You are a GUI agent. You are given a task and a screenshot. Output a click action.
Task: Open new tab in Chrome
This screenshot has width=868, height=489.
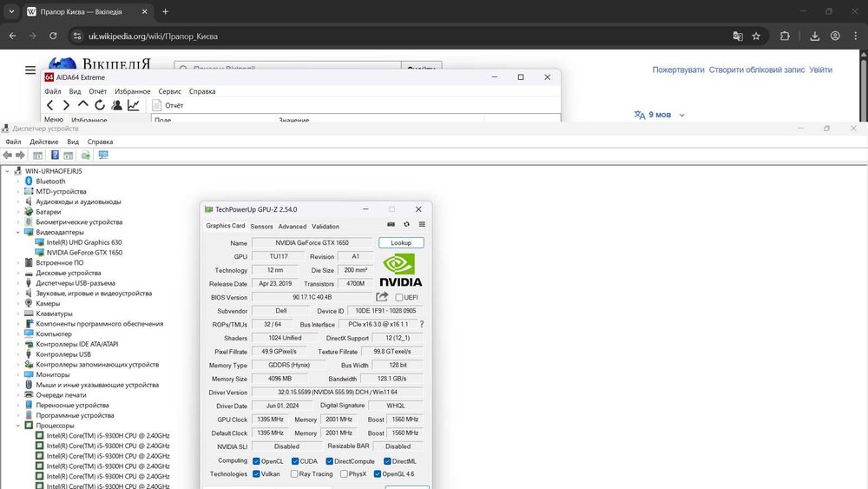(165, 11)
